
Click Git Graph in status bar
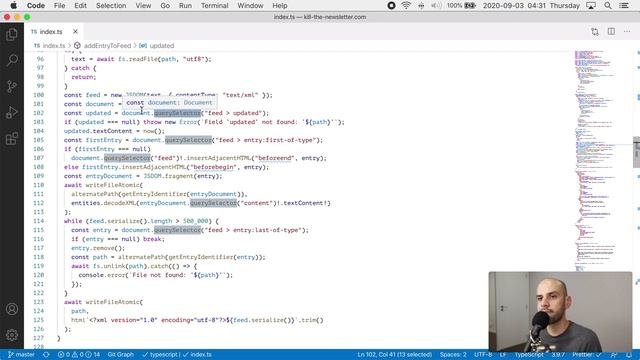point(120,355)
